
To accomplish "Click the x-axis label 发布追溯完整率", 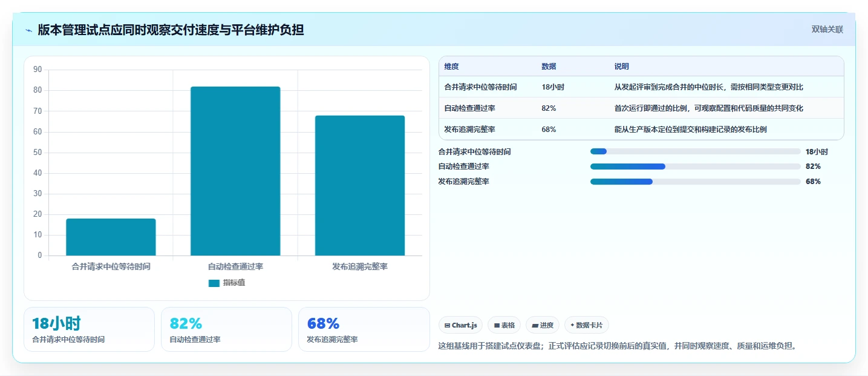I will click(360, 266).
